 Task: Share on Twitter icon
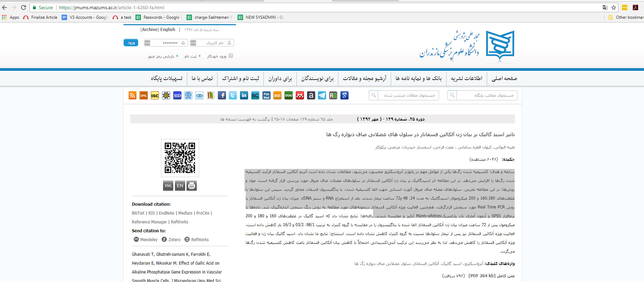pyautogui.click(x=233, y=96)
